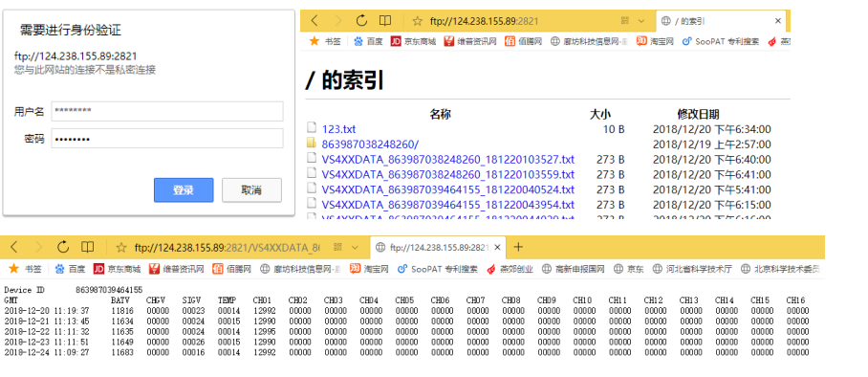The image size is (868, 377).
Task: Click the 用户名 input field
Action: (167, 111)
